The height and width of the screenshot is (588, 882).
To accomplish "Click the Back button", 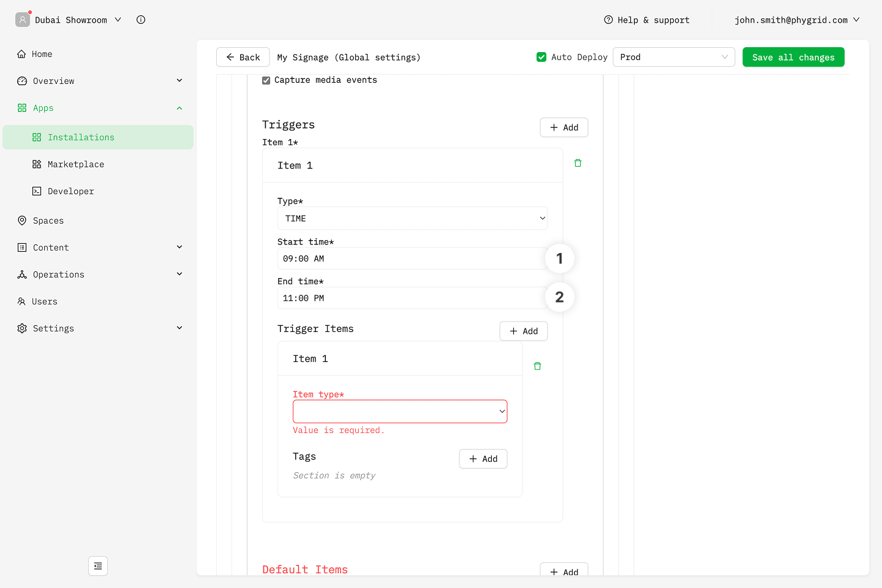I will coord(243,57).
